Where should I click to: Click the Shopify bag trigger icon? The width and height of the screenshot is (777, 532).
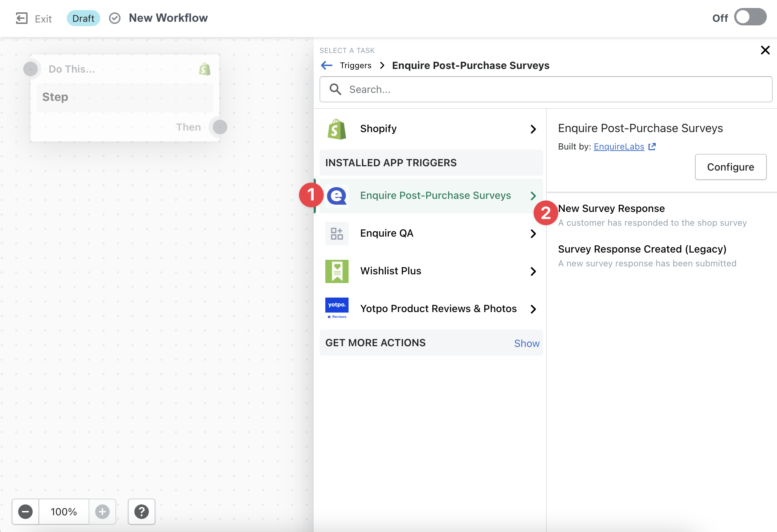[x=337, y=129]
